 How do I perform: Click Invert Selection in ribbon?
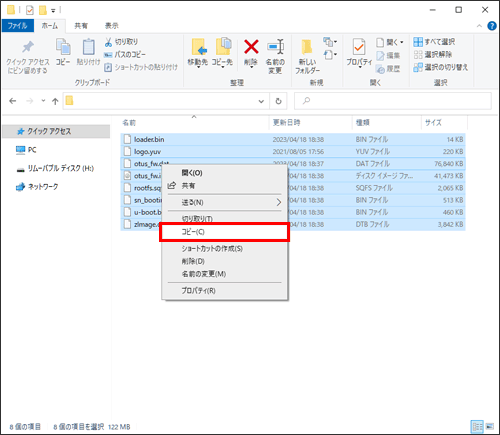(440, 67)
